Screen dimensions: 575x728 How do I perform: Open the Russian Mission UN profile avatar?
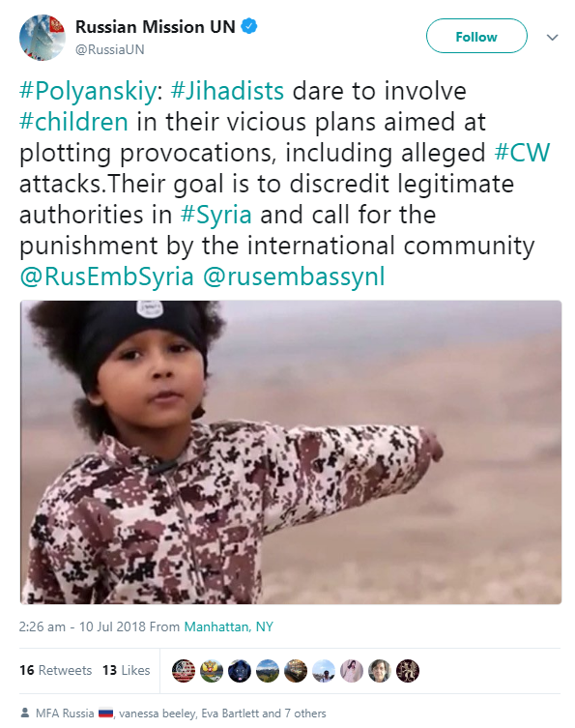click(43, 38)
